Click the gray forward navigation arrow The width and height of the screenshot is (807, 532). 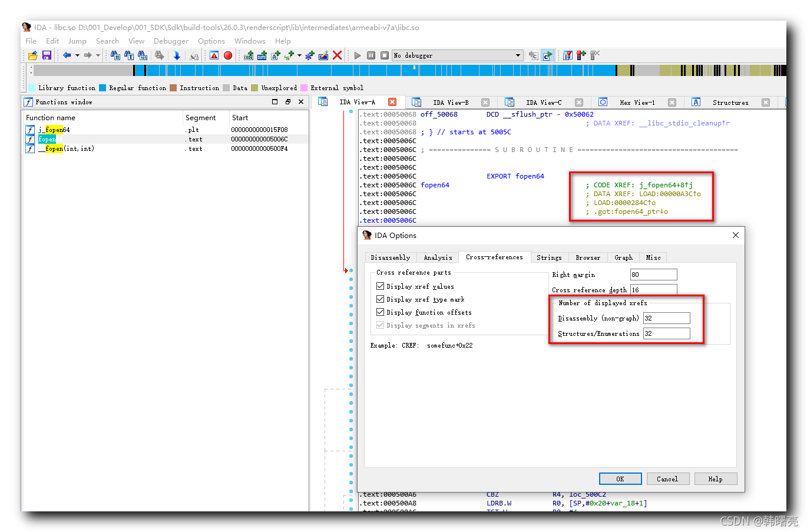(x=88, y=55)
